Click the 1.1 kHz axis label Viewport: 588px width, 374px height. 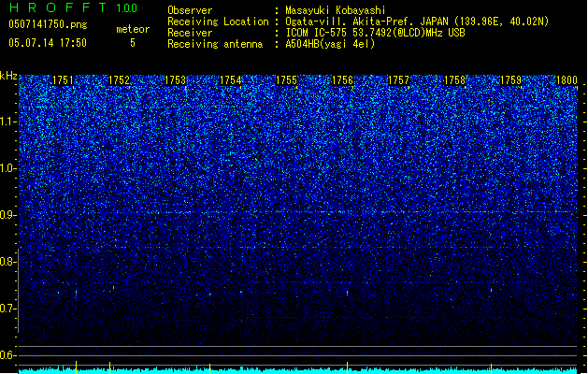click(x=7, y=122)
